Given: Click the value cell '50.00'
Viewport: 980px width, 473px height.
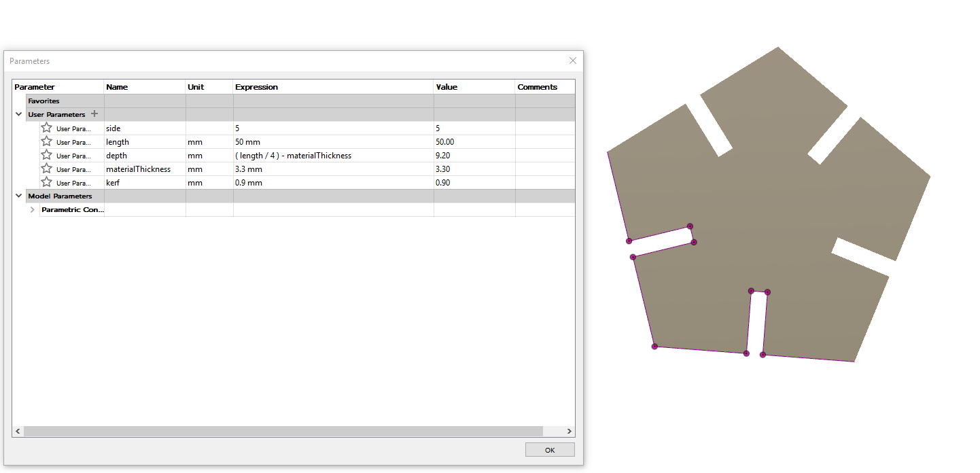Looking at the screenshot, I should pos(474,141).
